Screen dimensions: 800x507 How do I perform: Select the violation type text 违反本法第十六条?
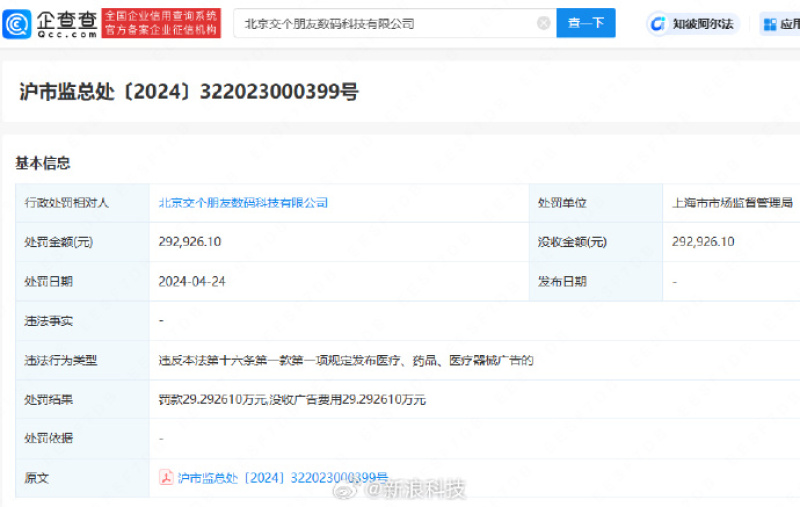click(346, 360)
